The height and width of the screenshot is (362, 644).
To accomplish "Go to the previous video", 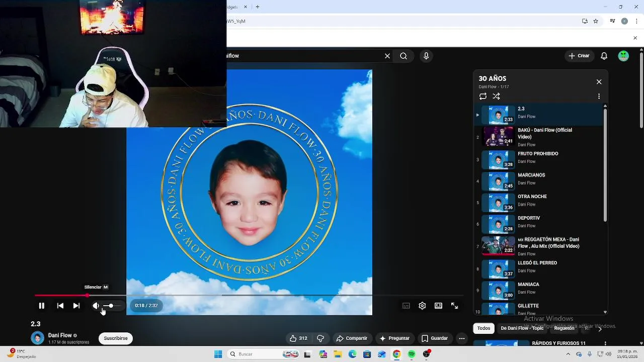I will 60,306.
